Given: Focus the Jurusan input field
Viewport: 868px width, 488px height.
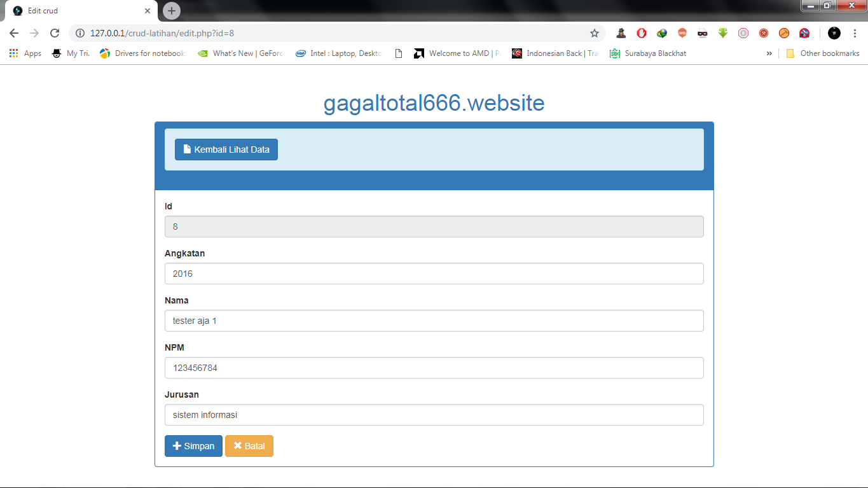Looking at the screenshot, I should click(x=434, y=415).
